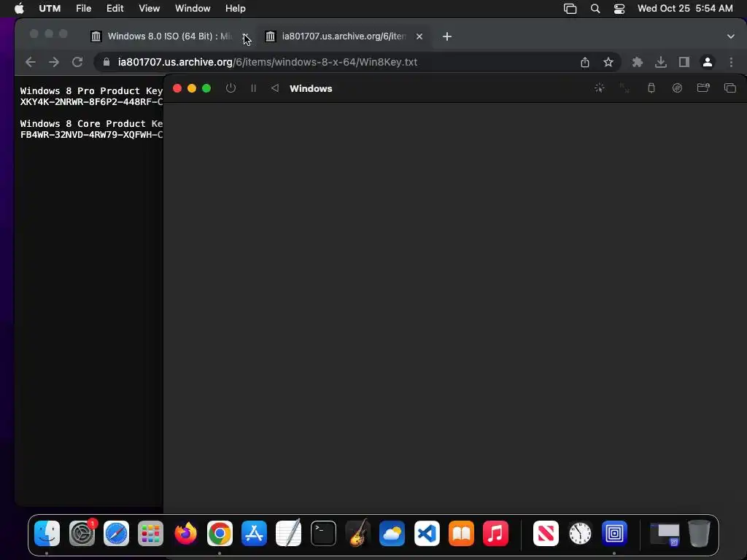The image size is (747, 560).
Task: Open TextEdit from the Dock
Action: (289, 533)
